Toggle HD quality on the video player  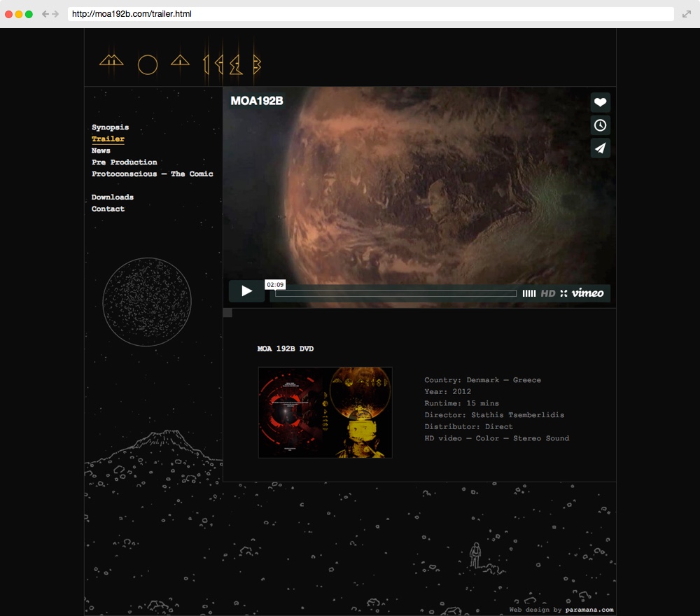(548, 293)
